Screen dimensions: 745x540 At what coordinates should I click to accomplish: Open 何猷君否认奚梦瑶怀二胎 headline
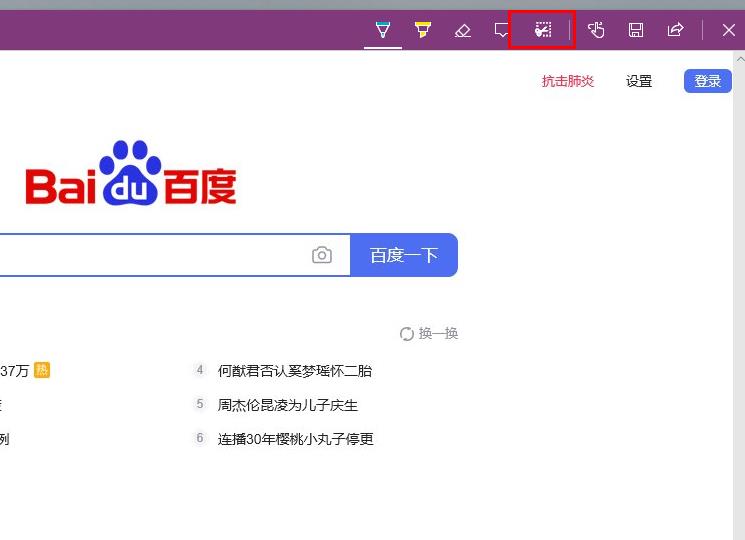pyautogui.click(x=295, y=371)
